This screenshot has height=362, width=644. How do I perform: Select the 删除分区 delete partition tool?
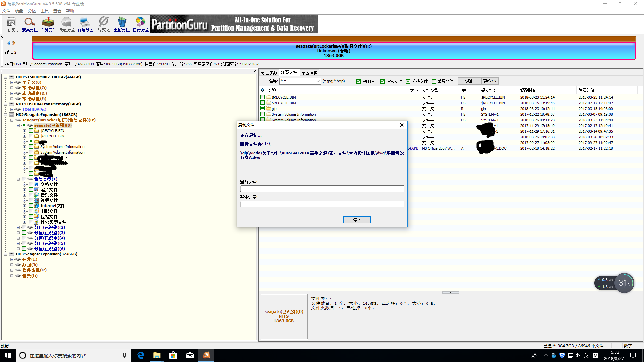click(x=122, y=24)
